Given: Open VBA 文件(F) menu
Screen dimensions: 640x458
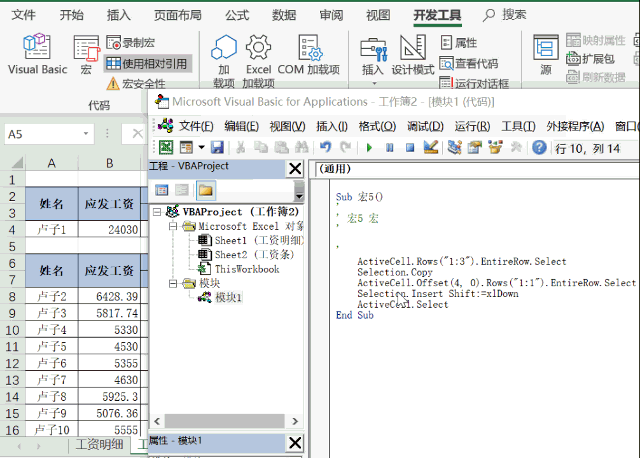Looking at the screenshot, I should pyautogui.click(x=196, y=127).
